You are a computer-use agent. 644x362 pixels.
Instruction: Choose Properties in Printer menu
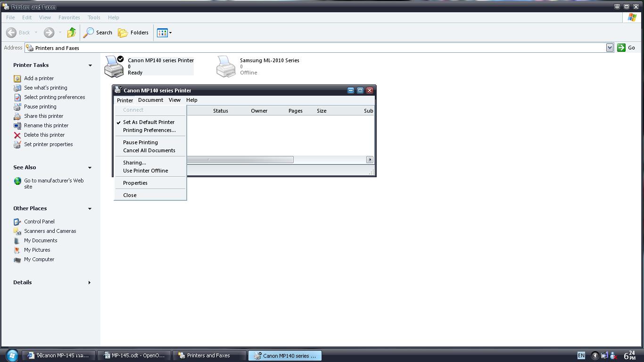tap(135, 183)
